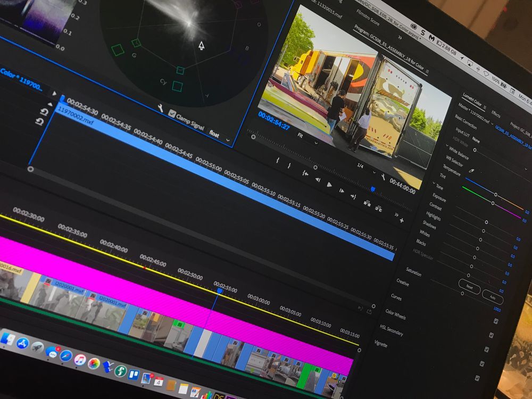532x399 pixels.
Task: Open Program monitor button overflow chevrons
Action: [x=396, y=215]
